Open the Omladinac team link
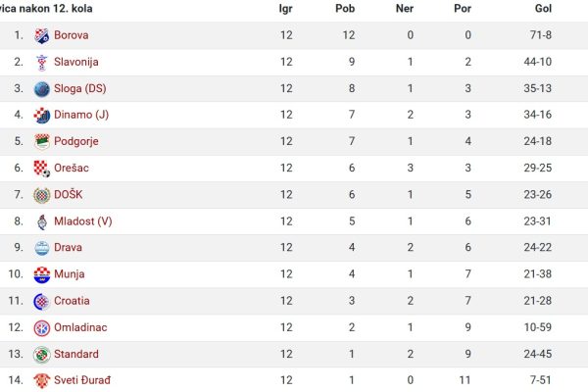 pos(80,327)
